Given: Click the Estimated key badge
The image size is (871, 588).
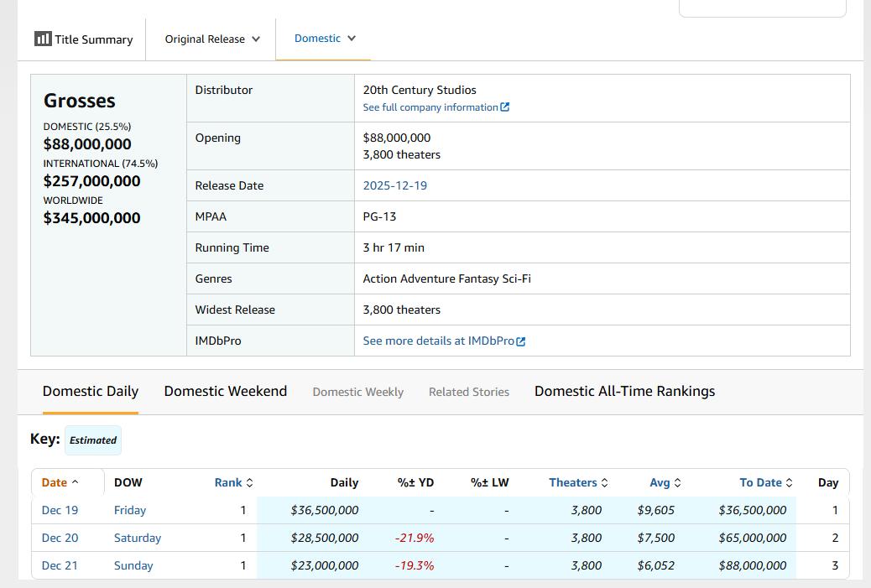Looking at the screenshot, I should tap(92, 440).
